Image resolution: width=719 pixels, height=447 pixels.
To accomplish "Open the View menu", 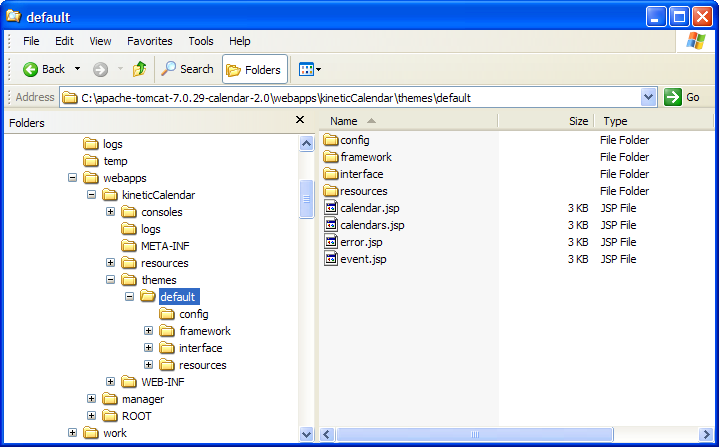I will pyautogui.click(x=100, y=41).
